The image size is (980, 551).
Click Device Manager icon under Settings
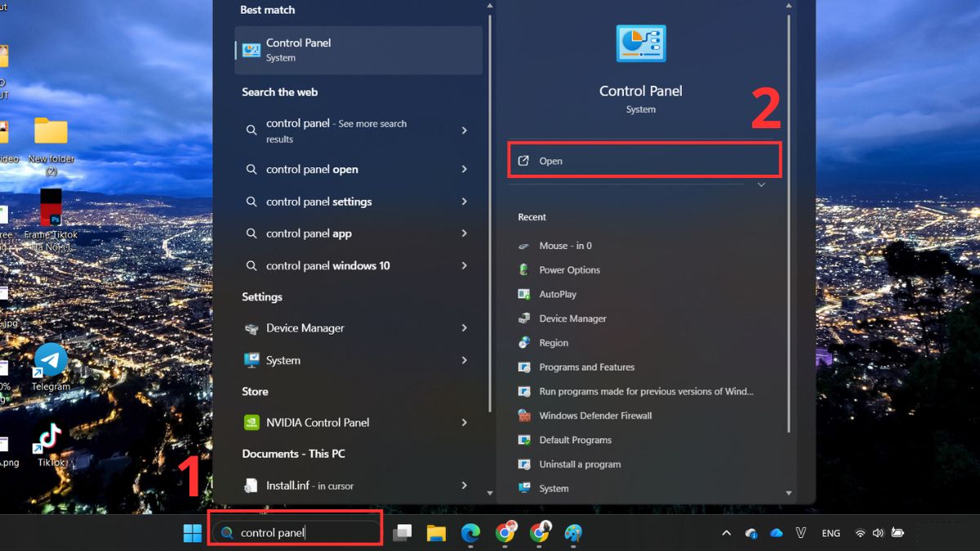(x=252, y=328)
